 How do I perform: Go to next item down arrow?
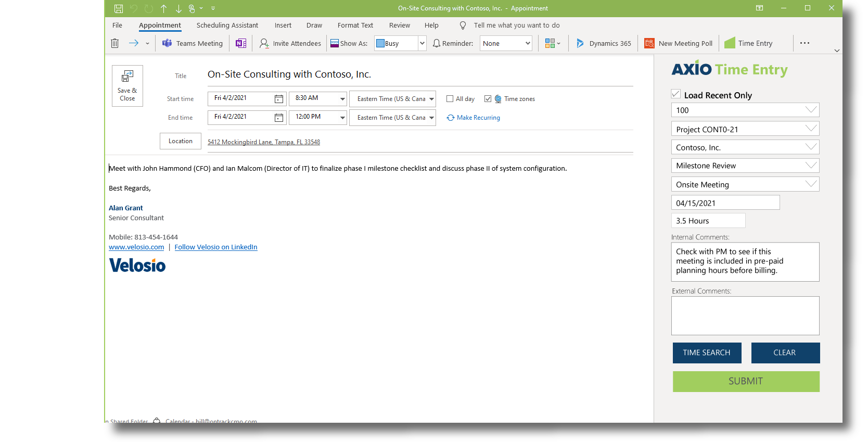tap(178, 8)
